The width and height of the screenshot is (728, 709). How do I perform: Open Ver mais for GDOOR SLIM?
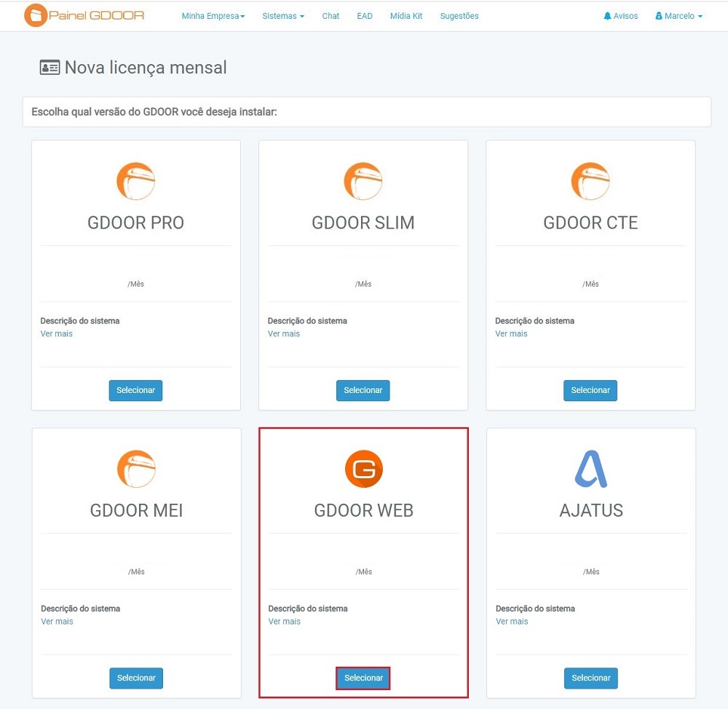click(x=284, y=334)
